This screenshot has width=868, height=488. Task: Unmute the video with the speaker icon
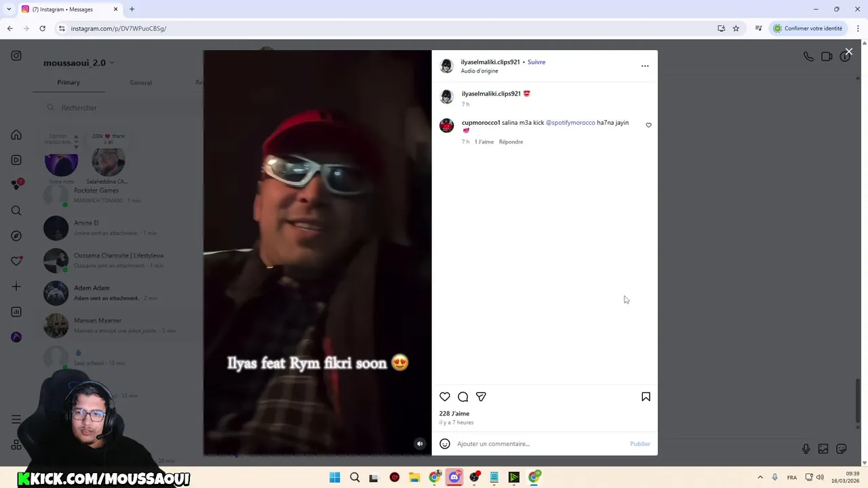click(420, 444)
